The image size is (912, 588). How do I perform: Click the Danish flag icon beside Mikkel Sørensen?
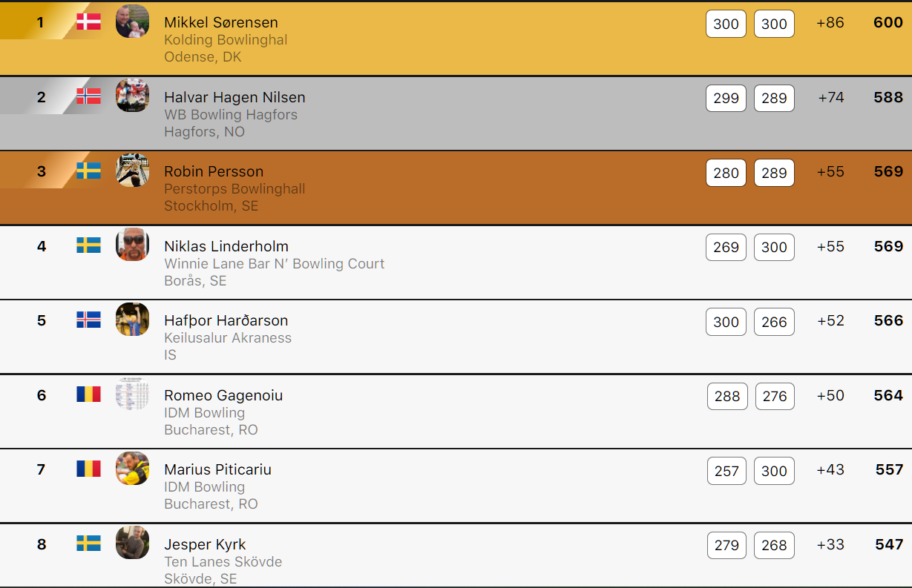pos(88,22)
